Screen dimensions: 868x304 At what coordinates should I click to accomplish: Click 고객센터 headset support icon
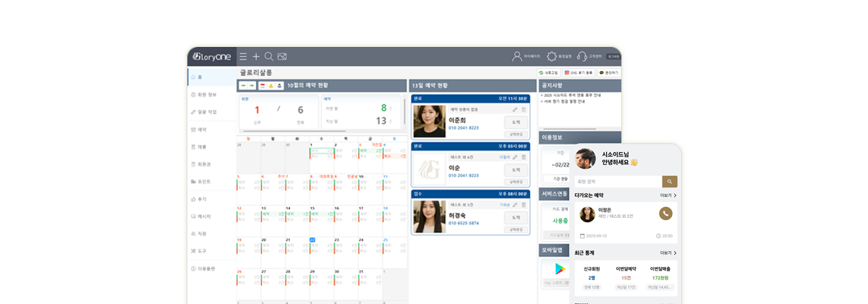point(582,56)
